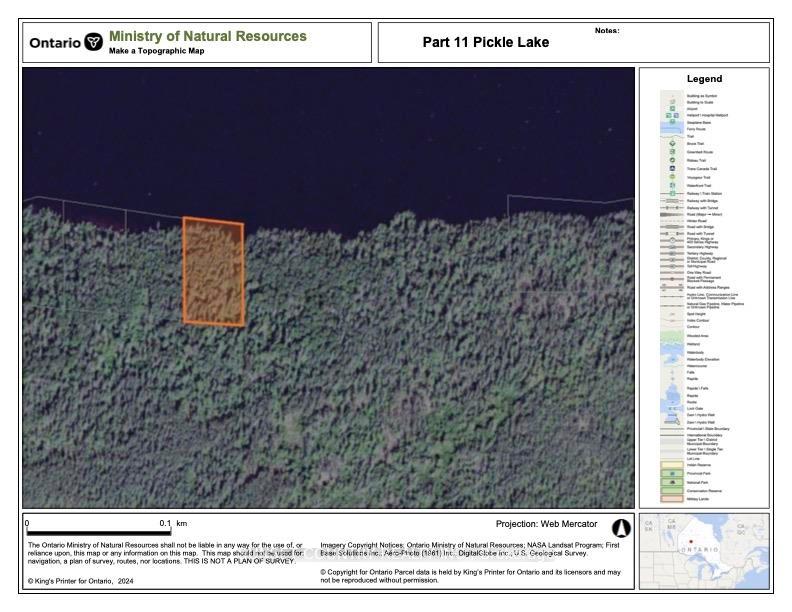Click the 'Provincial Park' legend label
Screen dimensions: 792x612
coord(699,474)
